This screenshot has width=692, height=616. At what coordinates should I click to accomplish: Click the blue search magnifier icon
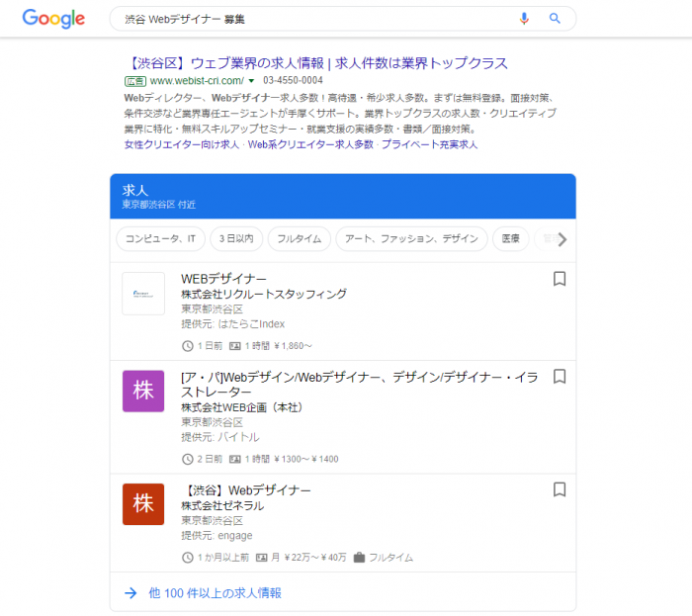[555, 19]
